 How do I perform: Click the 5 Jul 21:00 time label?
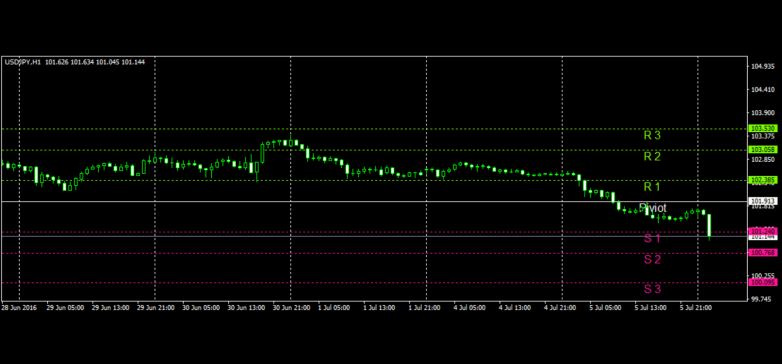tap(696, 308)
